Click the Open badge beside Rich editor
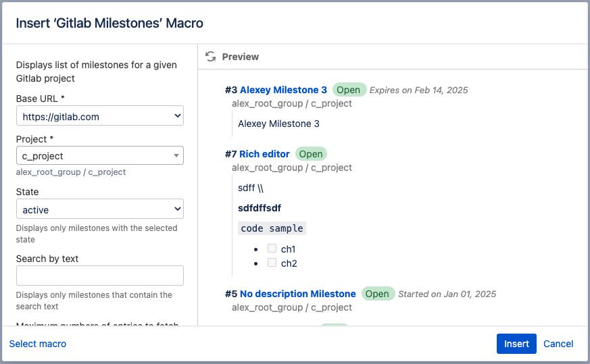Screen dimensions: 590x364 coord(311,154)
